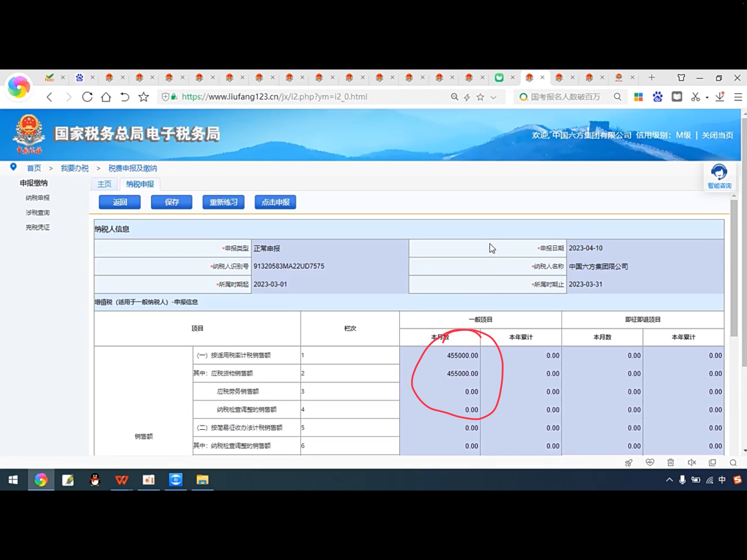Click the heart health-check icon in status bar
Viewport: 747px width, 560px height.
coord(650,462)
